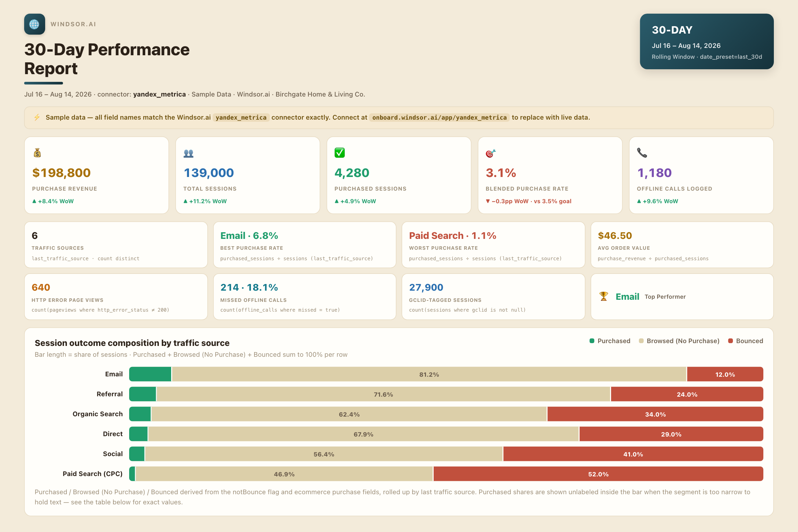The width and height of the screenshot is (798, 532).
Task: Click the Organic Search 62.4% browsed segment
Action: coord(349,414)
